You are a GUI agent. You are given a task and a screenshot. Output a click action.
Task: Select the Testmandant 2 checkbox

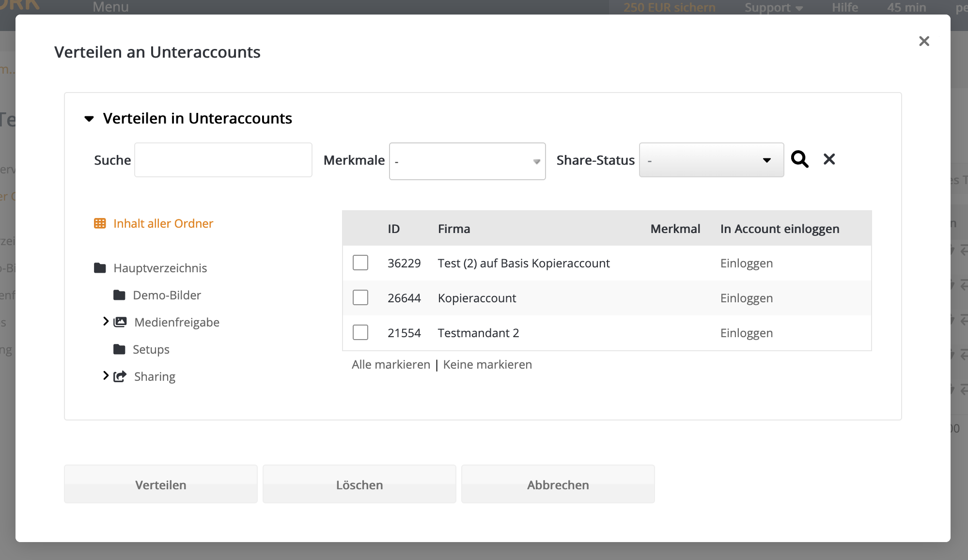pyautogui.click(x=360, y=333)
